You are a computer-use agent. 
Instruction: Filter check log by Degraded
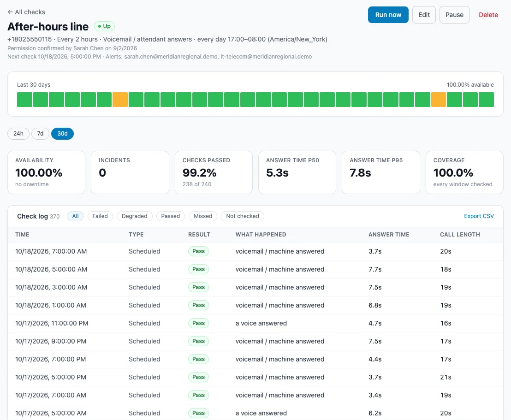point(134,216)
